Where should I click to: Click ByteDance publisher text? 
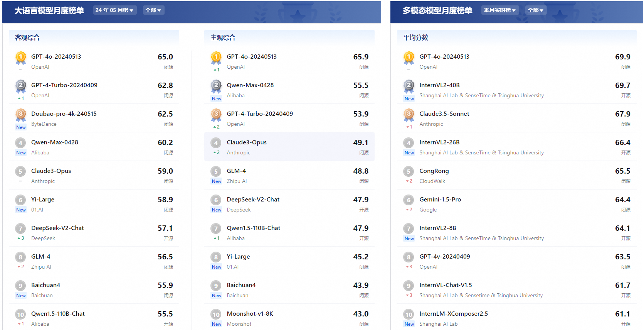point(44,124)
